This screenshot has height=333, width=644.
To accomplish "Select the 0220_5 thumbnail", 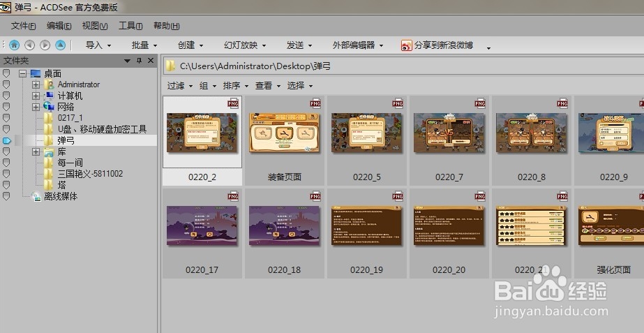I will tap(367, 140).
